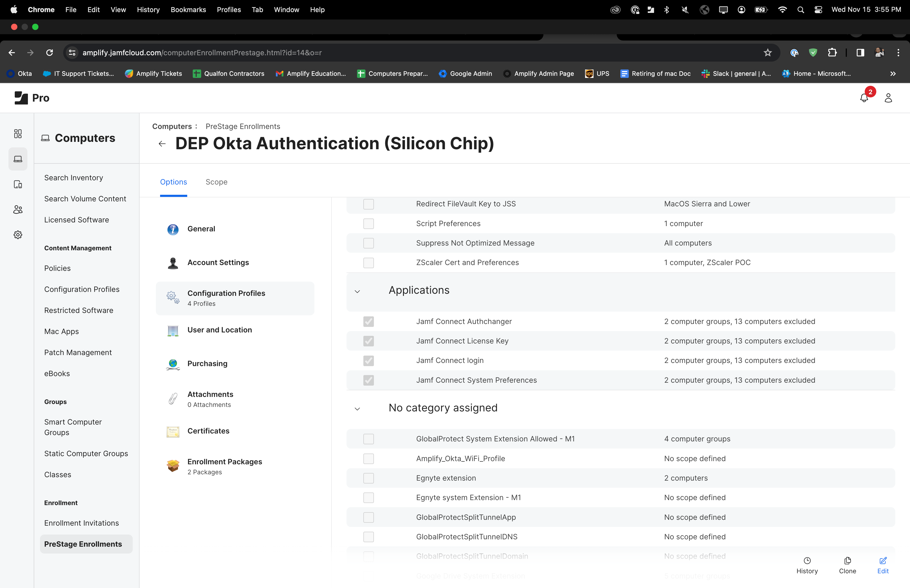Check ZScaler Cert and Preferences
Screen dimensions: 910x588
coord(368,263)
